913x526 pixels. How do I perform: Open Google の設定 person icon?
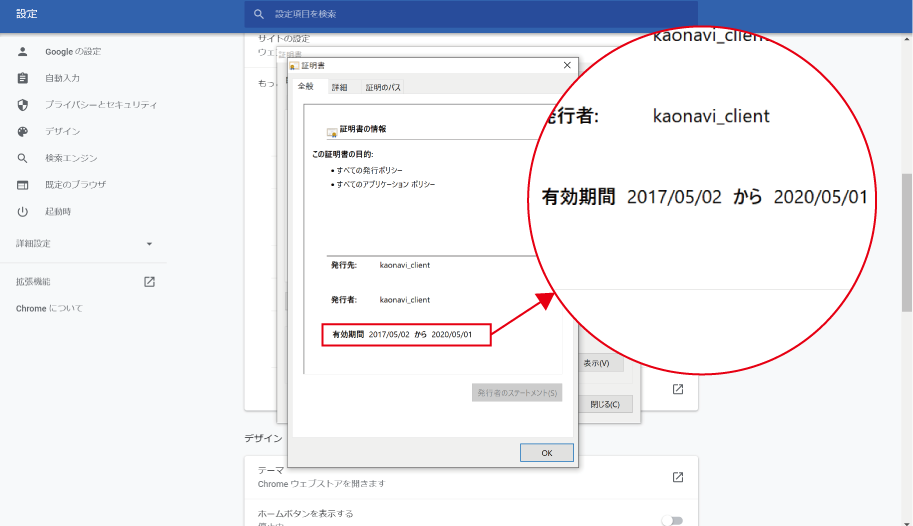[x=22, y=51]
